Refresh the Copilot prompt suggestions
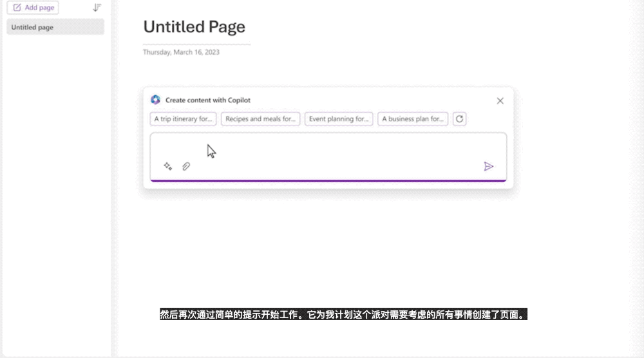The height and width of the screenshot is (358, 644). click(459, 119)
